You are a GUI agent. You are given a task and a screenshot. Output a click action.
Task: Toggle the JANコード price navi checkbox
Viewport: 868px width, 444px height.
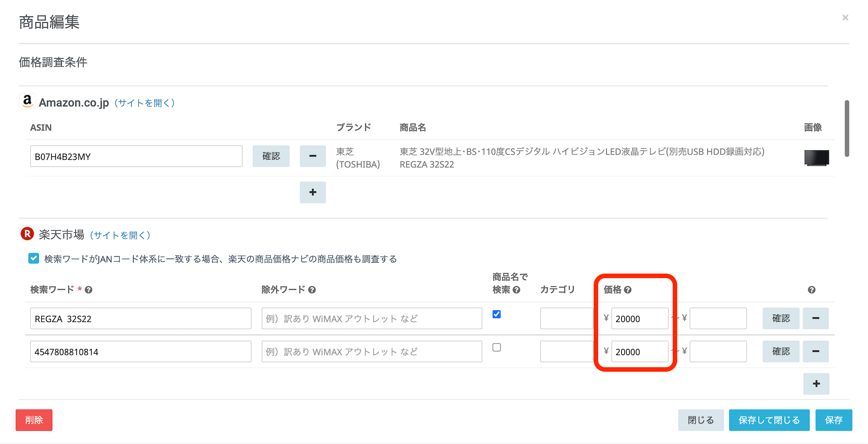pyautogui.click(x=34, y=259)
